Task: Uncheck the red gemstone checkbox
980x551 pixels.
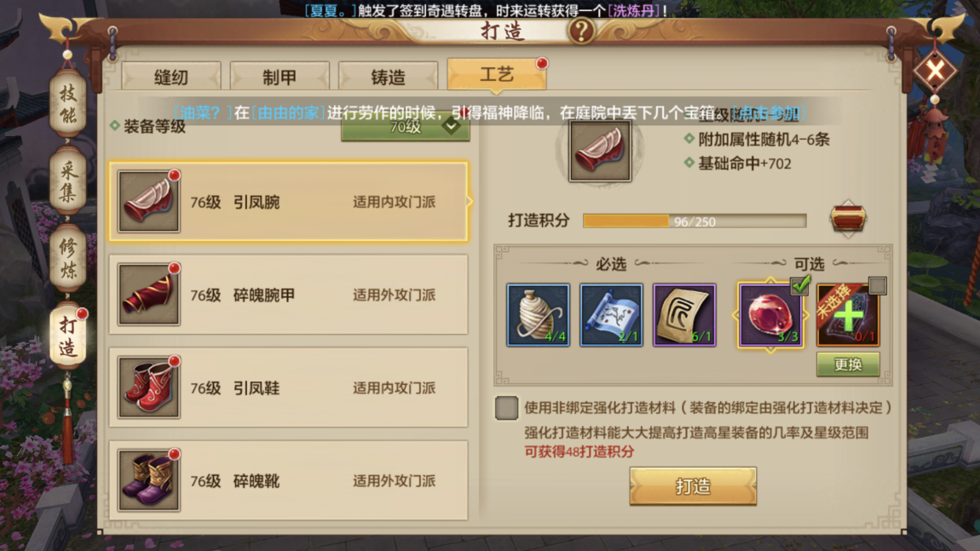Action: (800, 285)
